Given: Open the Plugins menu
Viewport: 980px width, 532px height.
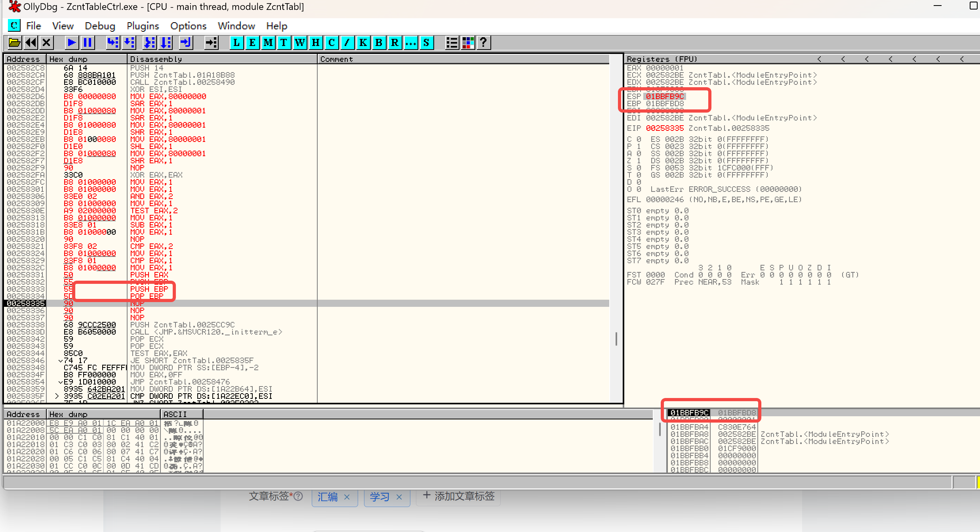Looking at the screenshot, I should (143, 26).
